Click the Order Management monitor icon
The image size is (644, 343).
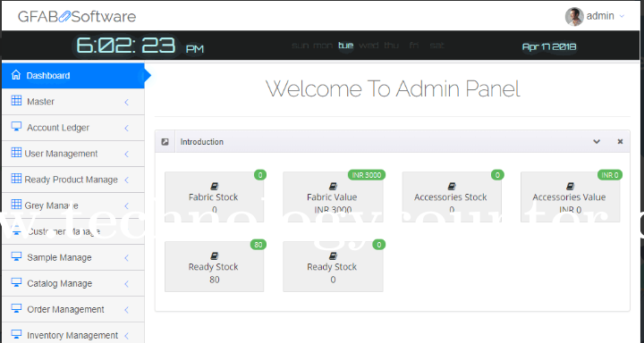point(16,308)
